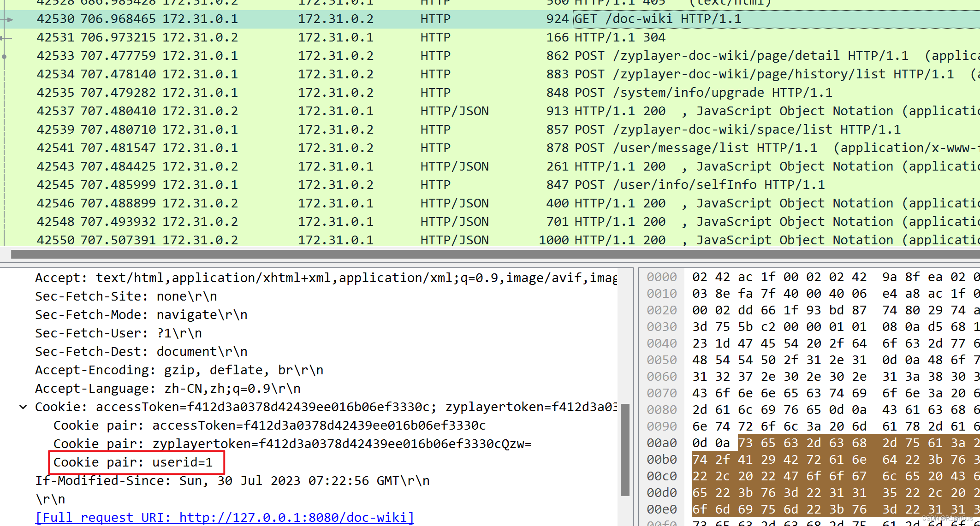This screenshot has height=526, width=980.
Task: Select packet 42531 HTTP/1.1 304 row
Action: [490, 37]
